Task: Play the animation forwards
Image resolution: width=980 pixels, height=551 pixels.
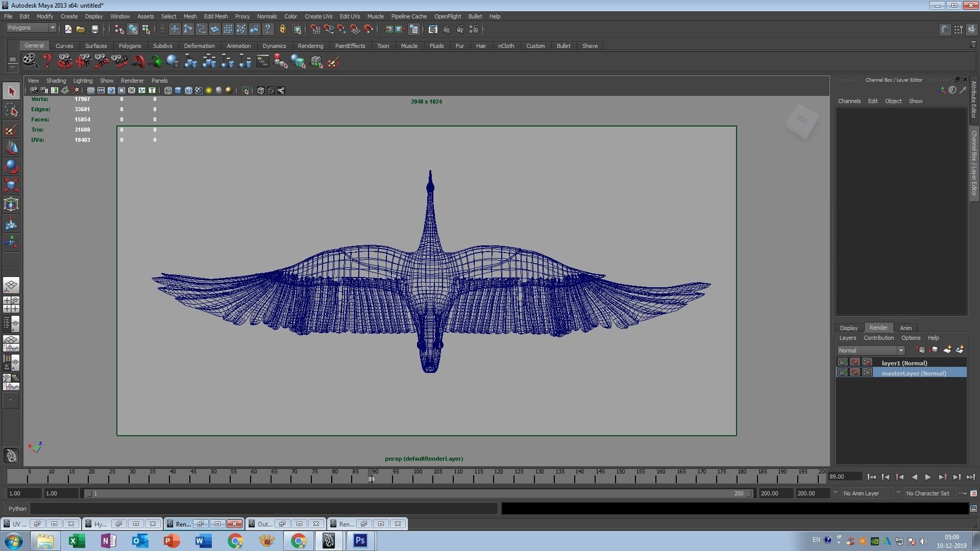Action: click(x=928, y=477)
